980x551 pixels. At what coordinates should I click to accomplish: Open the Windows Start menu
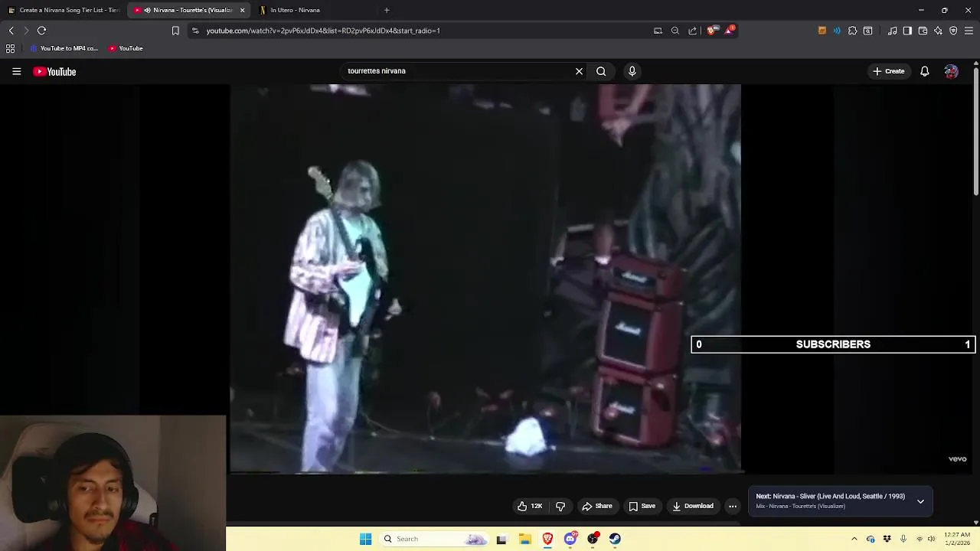(366, 539)
